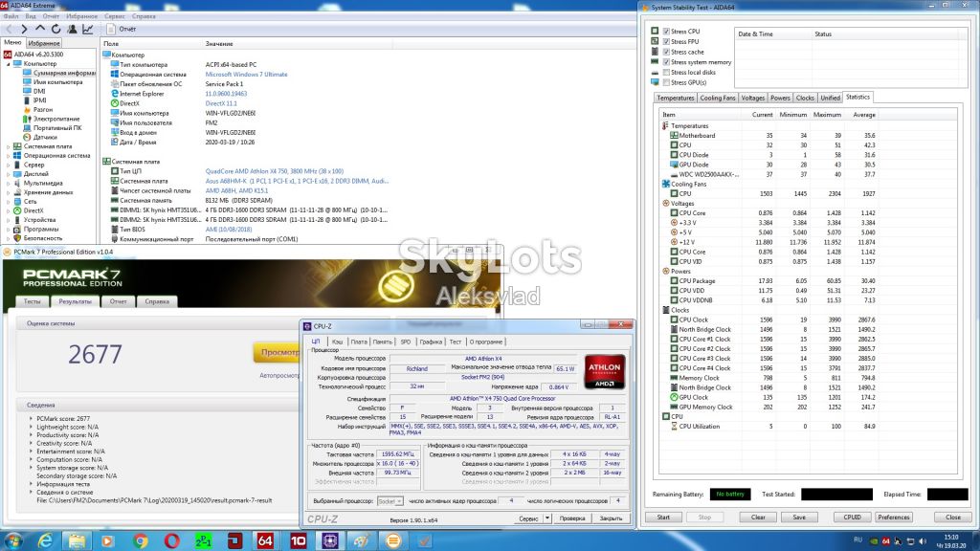Toggle the Stress system memory checkbox
This screenshot has width=980, height=551.
click(x=666, y=62)
